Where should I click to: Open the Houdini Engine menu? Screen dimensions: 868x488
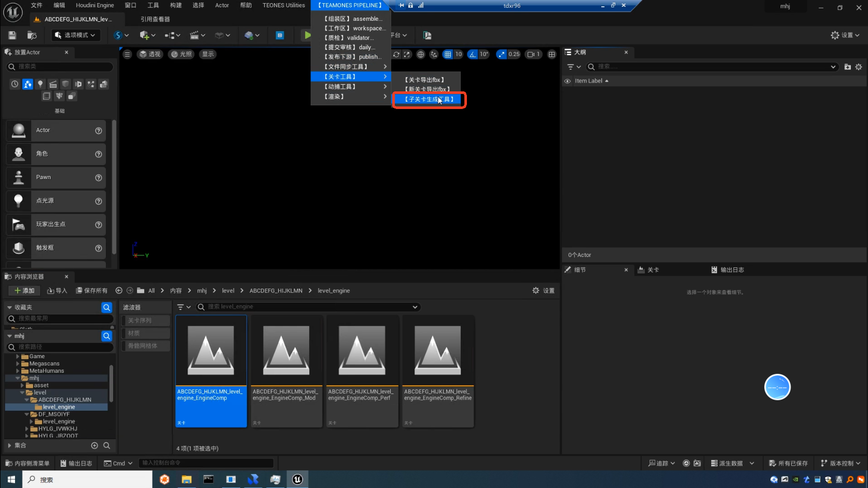[94, 5]
